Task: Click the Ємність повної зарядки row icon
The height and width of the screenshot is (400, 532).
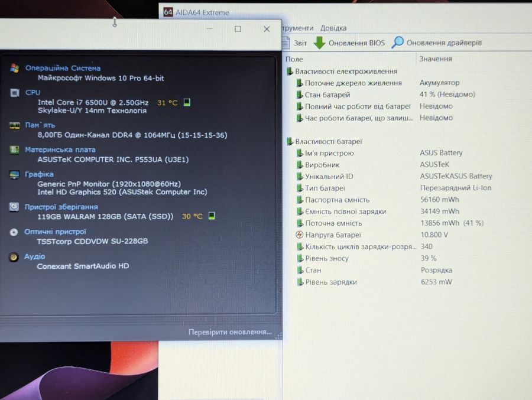Action: [300, 212]
